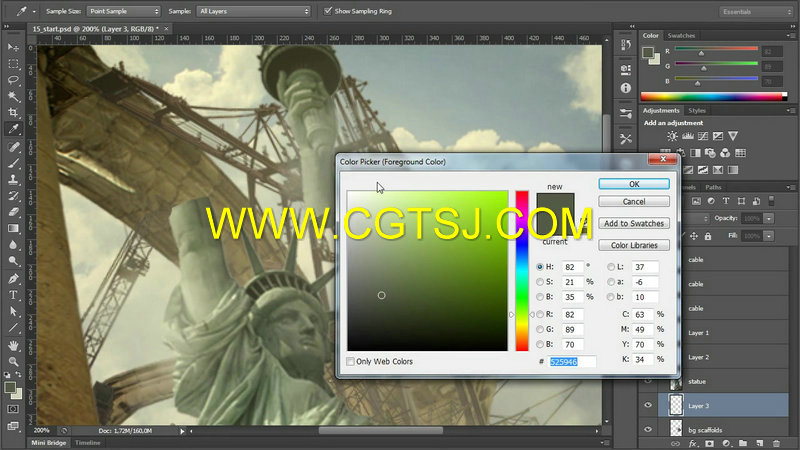This screenshot has height=450, width=800.
Task: Select the Clone Stamp tool
Action: (13, 180)
